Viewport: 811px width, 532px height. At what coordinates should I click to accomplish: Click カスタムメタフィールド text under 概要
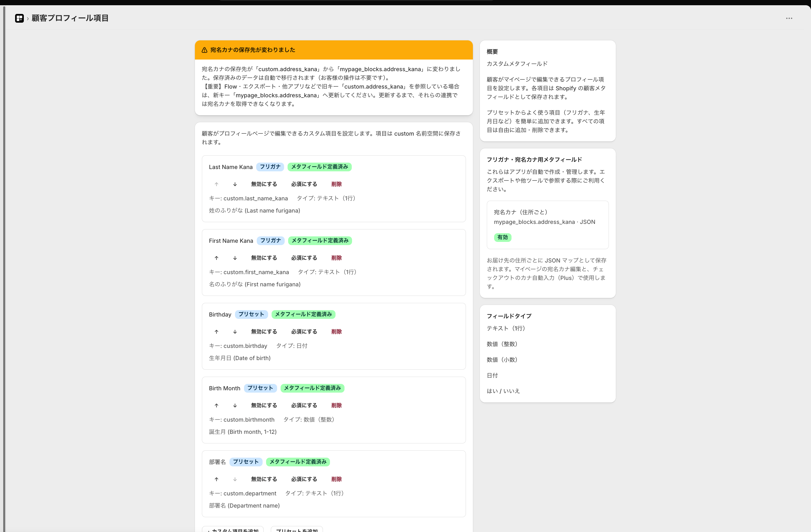pyautogui.click(x=517, y=64)
